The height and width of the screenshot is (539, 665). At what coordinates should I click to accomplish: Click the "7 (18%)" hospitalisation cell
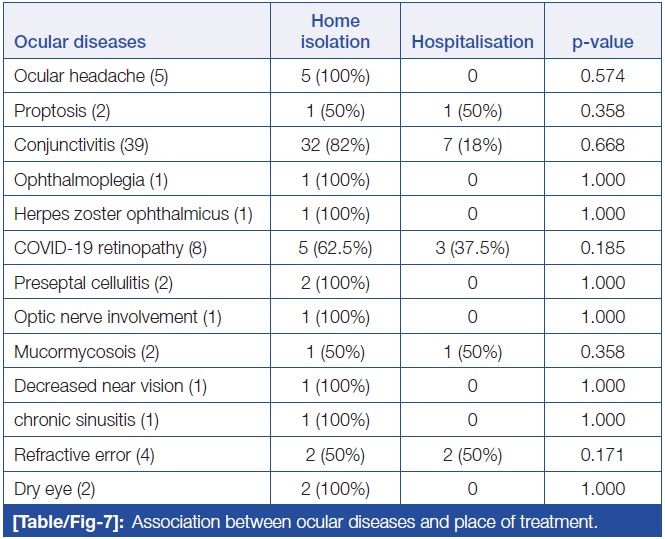pyautogui.click(x=472, y=145)
